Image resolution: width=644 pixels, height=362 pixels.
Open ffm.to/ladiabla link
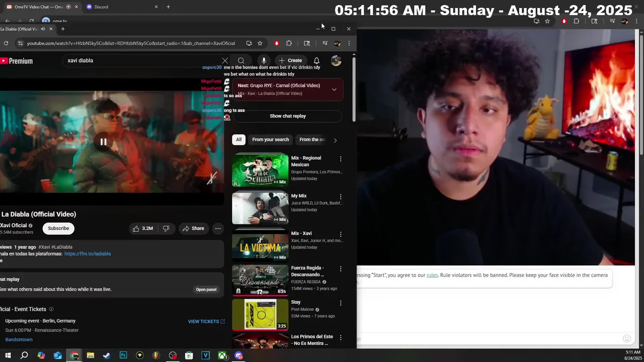click(x=88, y=254)
